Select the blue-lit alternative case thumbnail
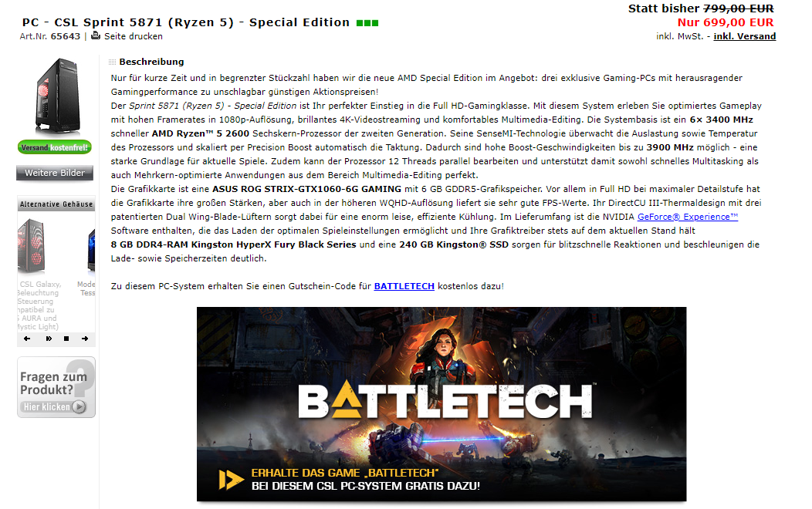The width and height of the screenshot is (812, 509). tap(91, 251)
